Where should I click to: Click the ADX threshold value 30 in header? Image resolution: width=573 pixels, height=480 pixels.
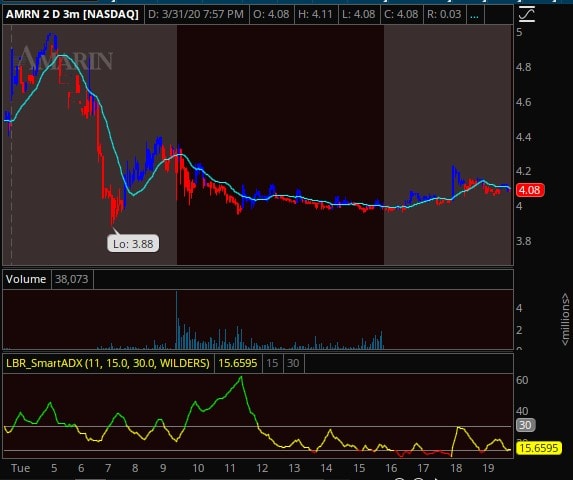click(x=293, y=363)
